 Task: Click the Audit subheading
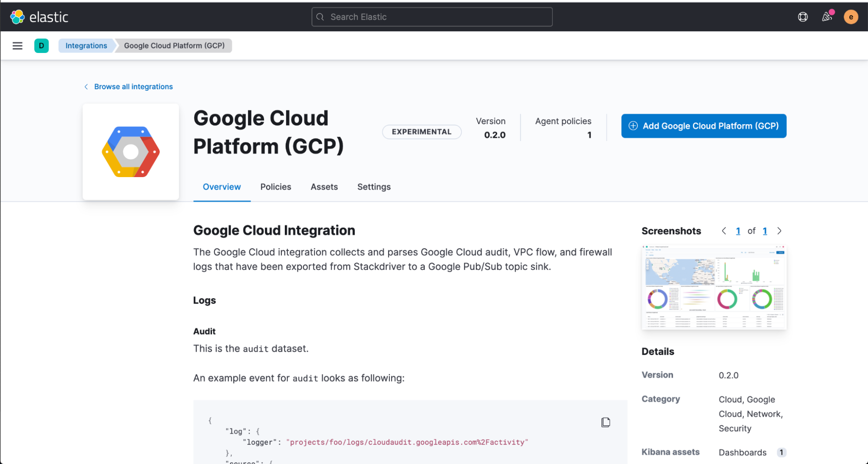204,331
